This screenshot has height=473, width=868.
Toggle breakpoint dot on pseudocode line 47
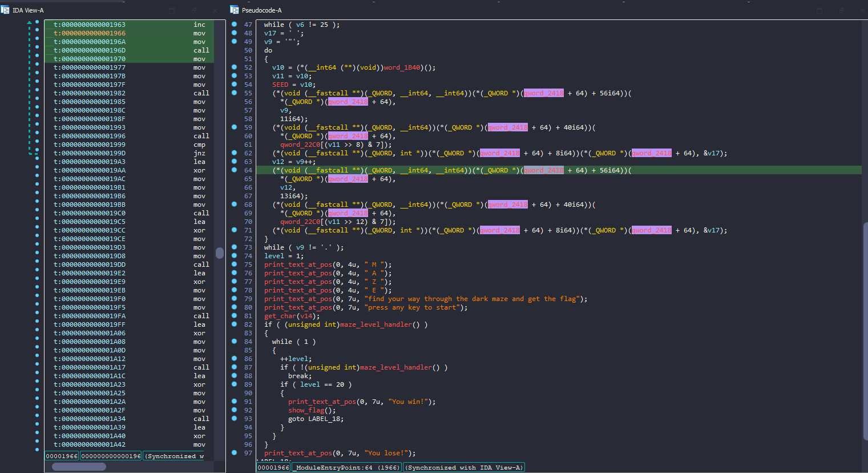[x=234, y=25]
